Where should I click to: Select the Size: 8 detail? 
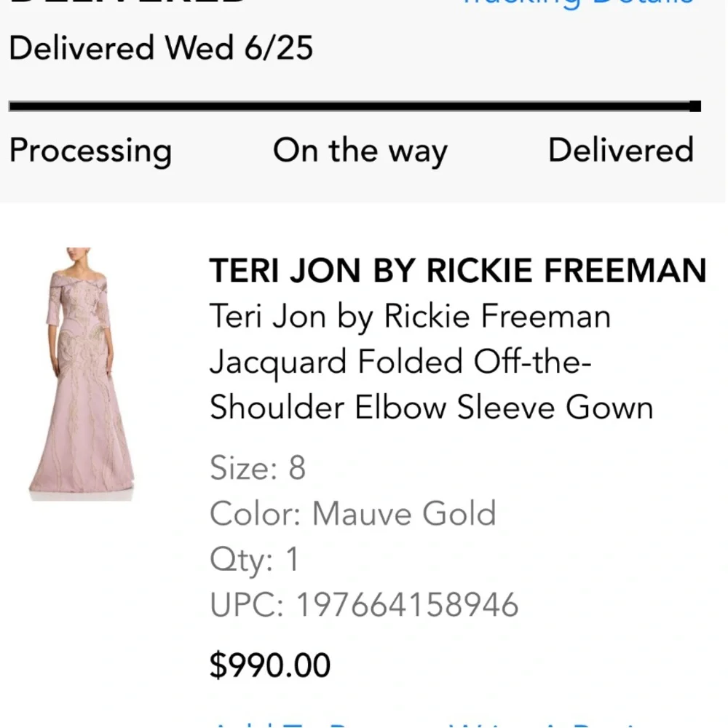click(258, 467)
